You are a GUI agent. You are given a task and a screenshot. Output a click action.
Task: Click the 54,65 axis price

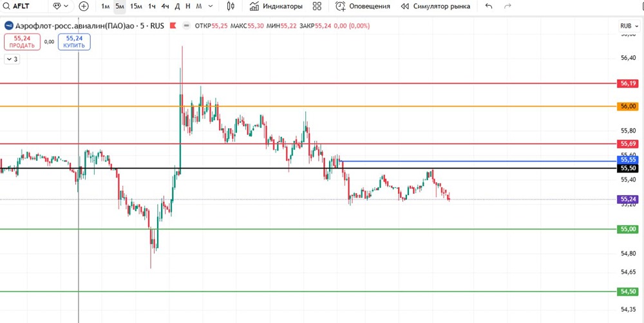(x=629, y=272)
